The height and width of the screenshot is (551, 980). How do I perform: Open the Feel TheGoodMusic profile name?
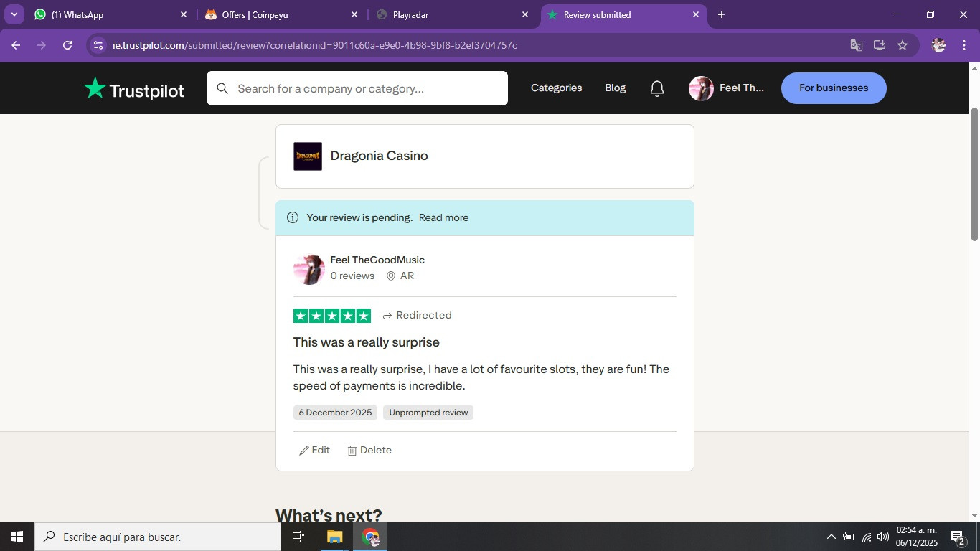[377, 260]
